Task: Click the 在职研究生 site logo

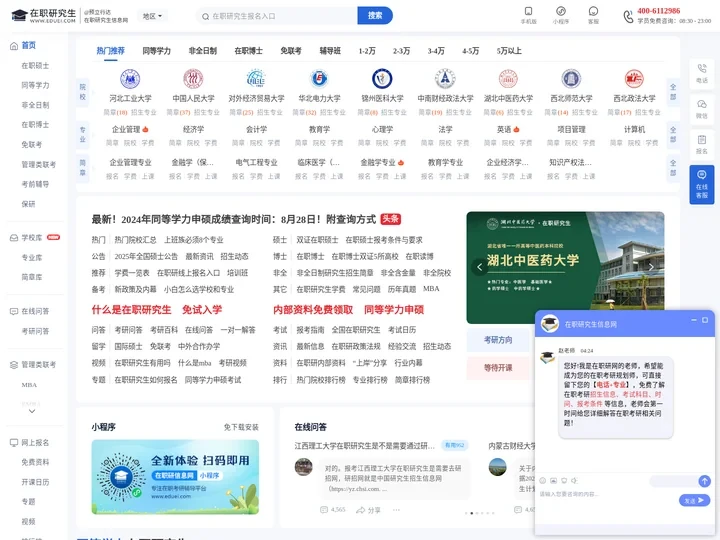Action: tap(43, 16)
